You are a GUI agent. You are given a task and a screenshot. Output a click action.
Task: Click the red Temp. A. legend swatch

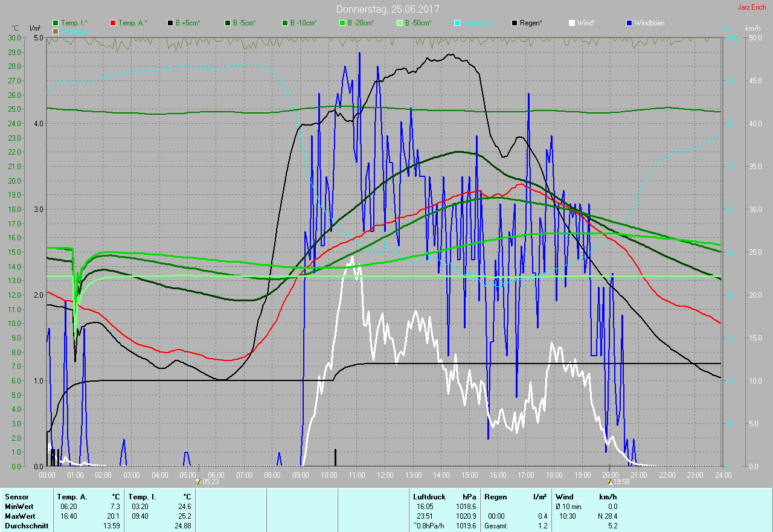click(x=113, y=23)
